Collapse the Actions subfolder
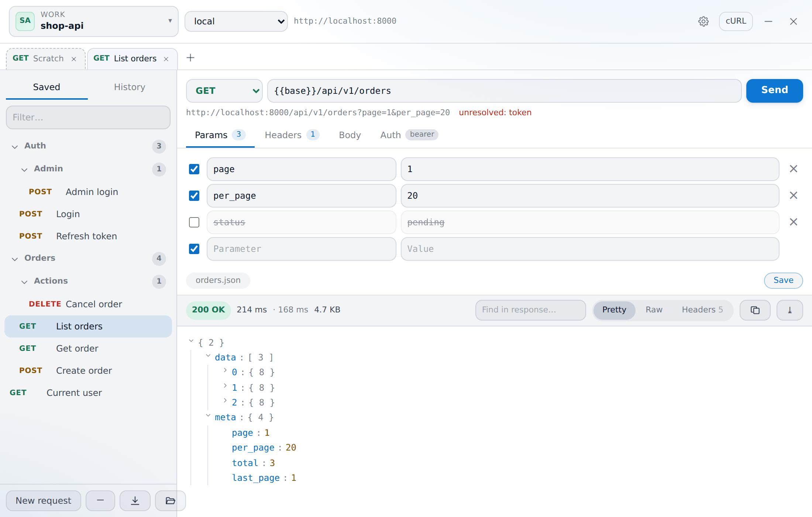Screen dimensions: 812x517 click(24, 282)
